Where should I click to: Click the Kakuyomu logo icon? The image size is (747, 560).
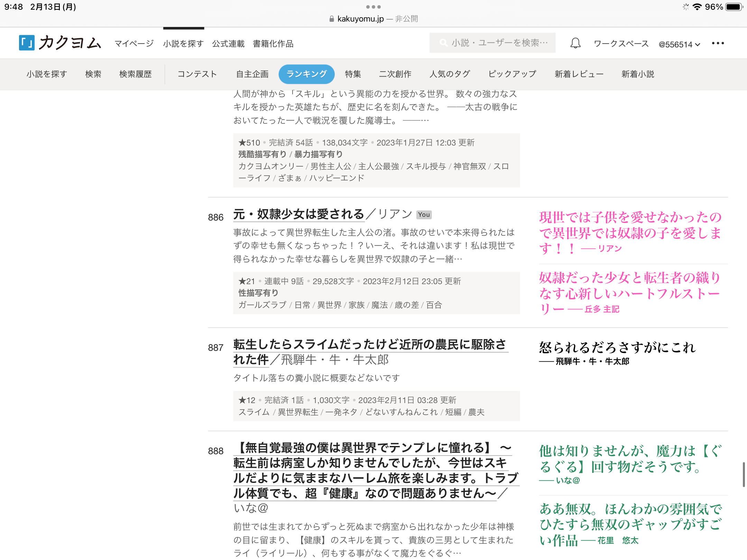click(x=27, y=43)
